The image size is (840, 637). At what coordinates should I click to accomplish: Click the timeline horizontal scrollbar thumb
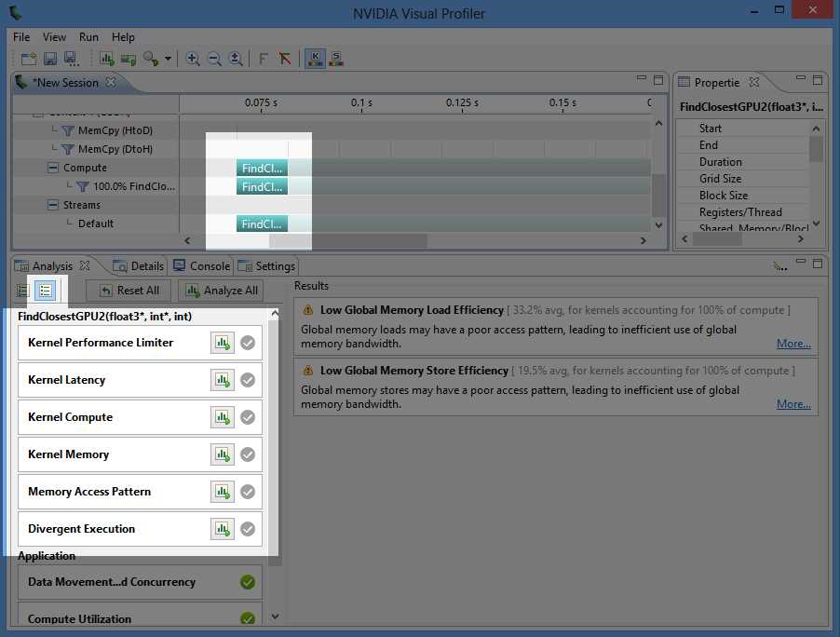348,240
